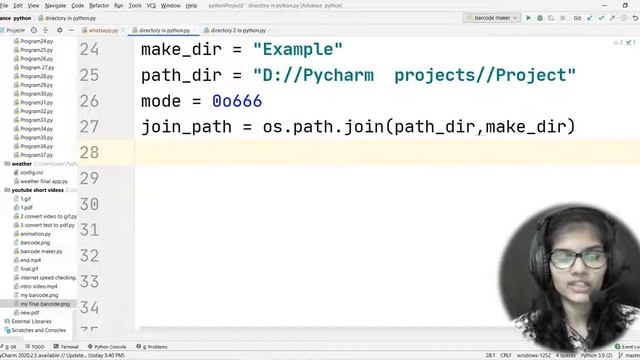The image size is (640, 360).
Task: Open the Refactor menu
Action: click(99, 6)
